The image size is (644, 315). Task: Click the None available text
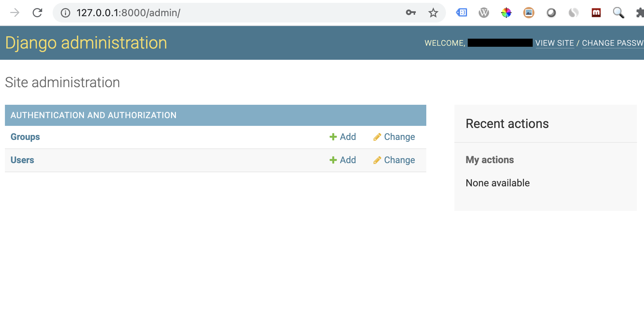[x=498, y=183]
